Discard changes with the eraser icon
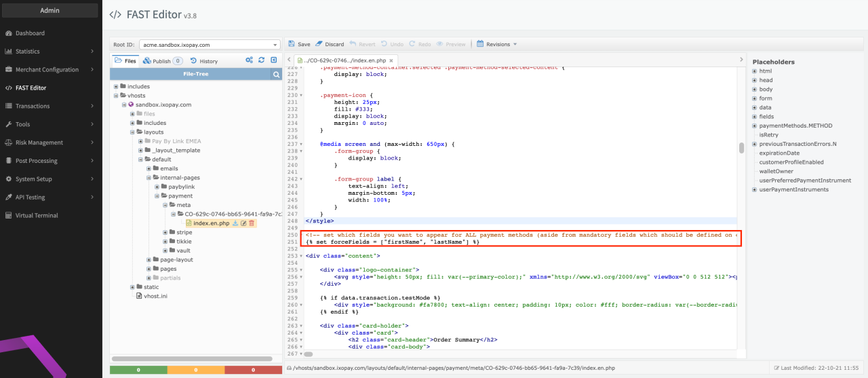This screenshot has width=868, height=378. pyautogui.click(x=319, y=44)
